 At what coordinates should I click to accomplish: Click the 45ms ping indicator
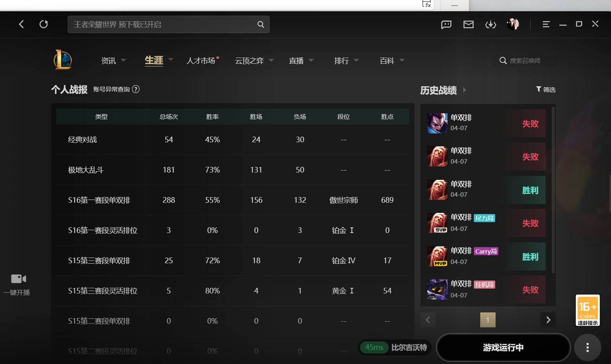374,347
